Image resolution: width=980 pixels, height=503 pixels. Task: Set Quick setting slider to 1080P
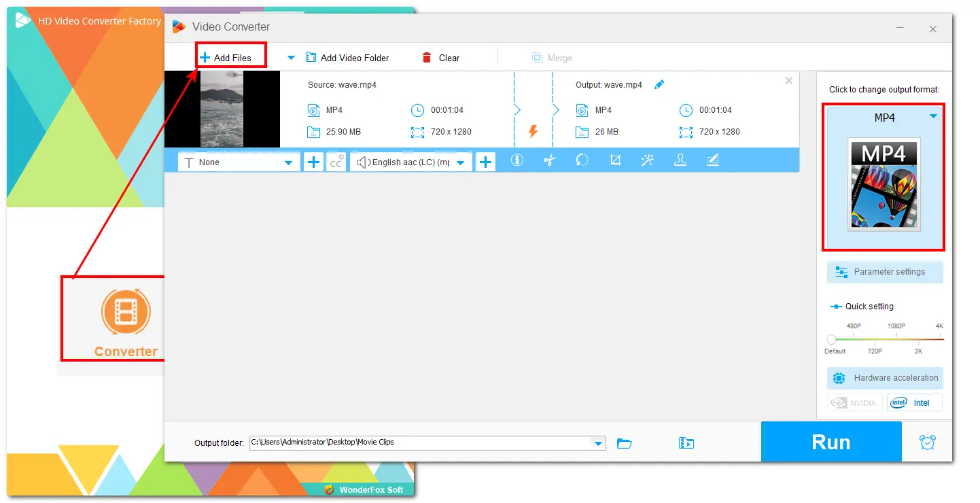(x=896, y=339)
